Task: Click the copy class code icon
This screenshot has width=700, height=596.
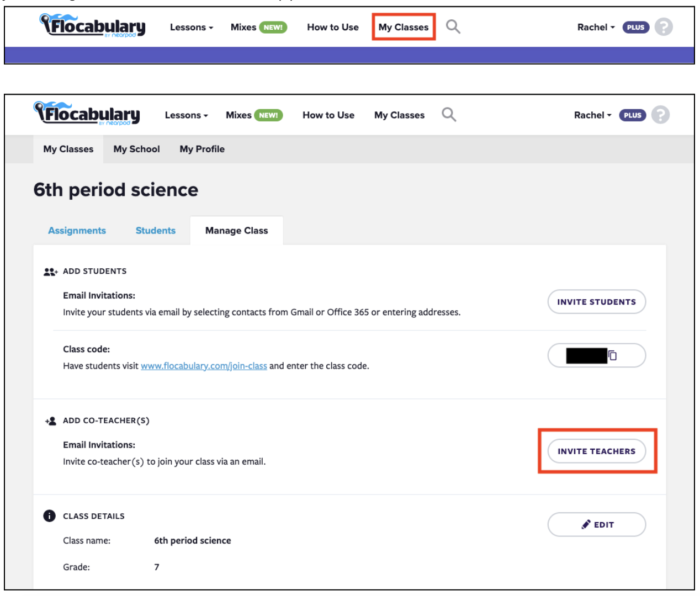Action: coord(613,355)
